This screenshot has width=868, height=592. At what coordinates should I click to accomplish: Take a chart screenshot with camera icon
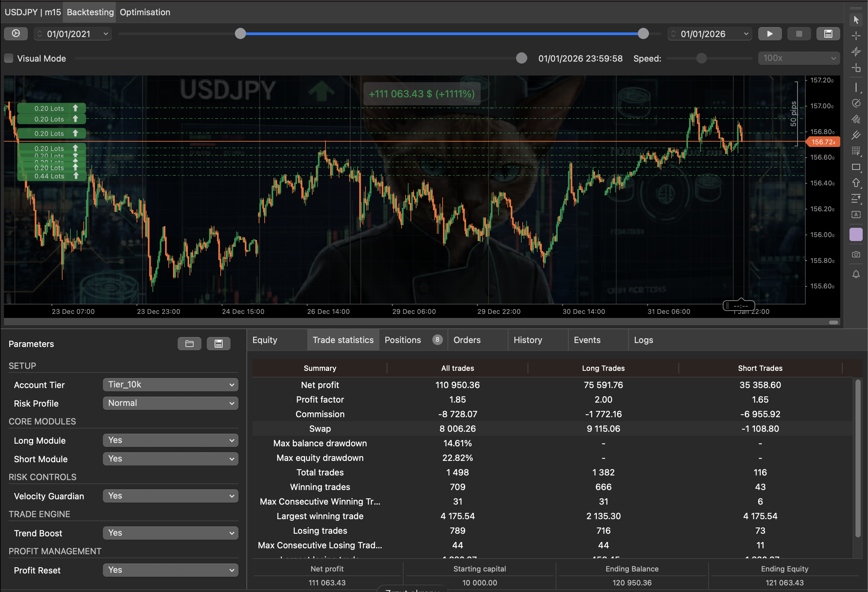pyautogui.click(x=856, y=255)
